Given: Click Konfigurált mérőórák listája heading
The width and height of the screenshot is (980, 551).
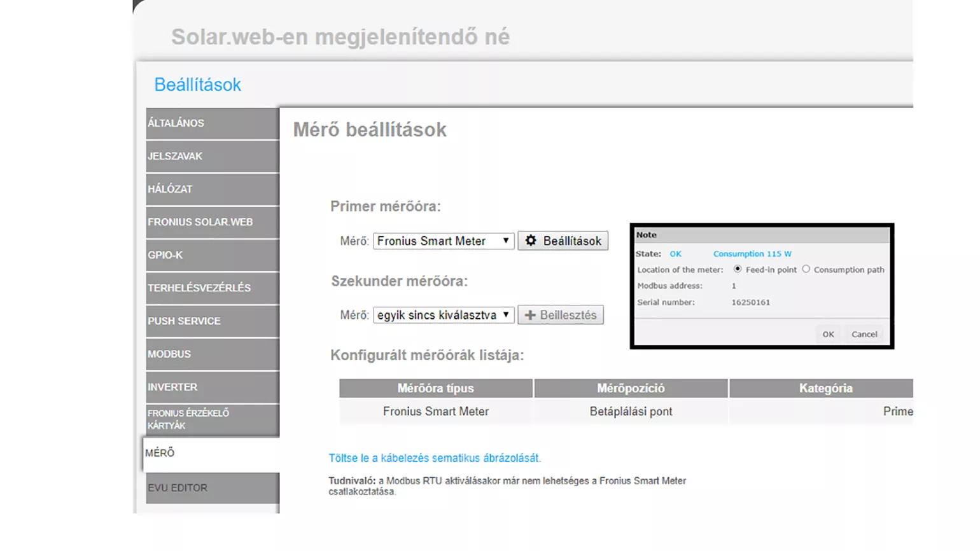Looking at the screenshot, I should pos(427,355).
